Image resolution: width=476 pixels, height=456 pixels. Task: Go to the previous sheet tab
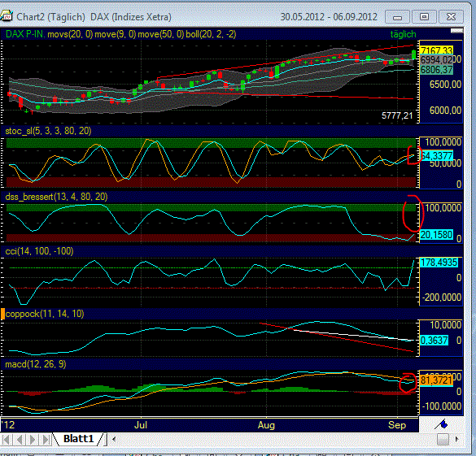tap(20, 439)
